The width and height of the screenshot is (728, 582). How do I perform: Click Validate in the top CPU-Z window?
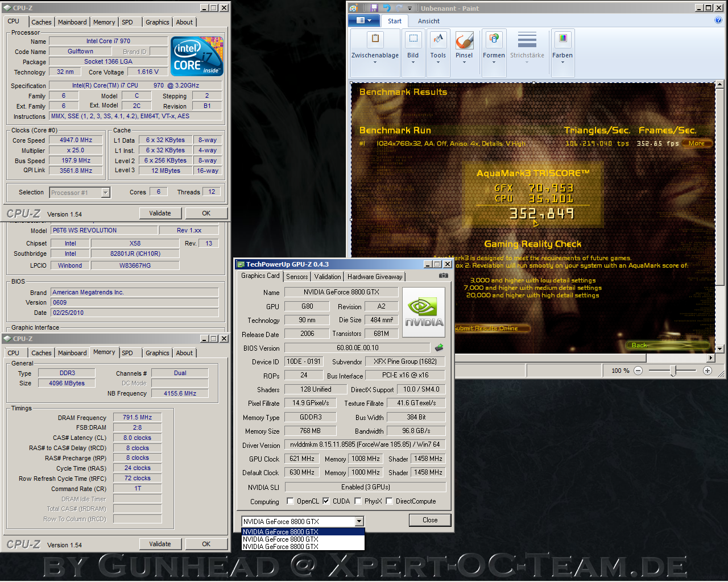click(x=160, y=213)
